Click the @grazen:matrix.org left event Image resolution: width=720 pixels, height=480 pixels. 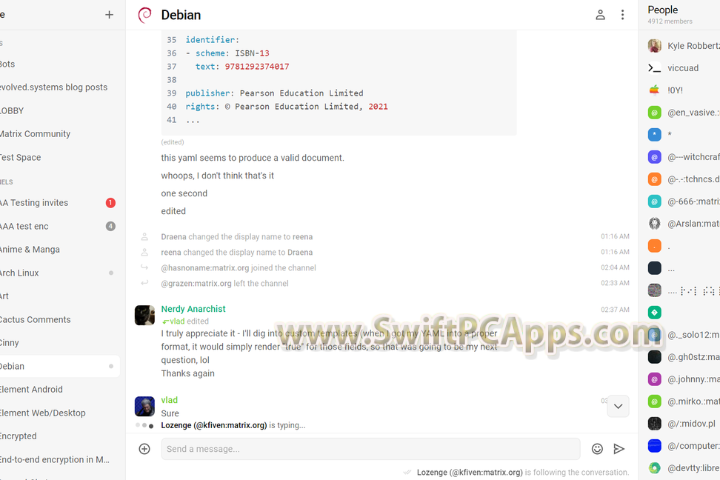click(x=225, y=283)
